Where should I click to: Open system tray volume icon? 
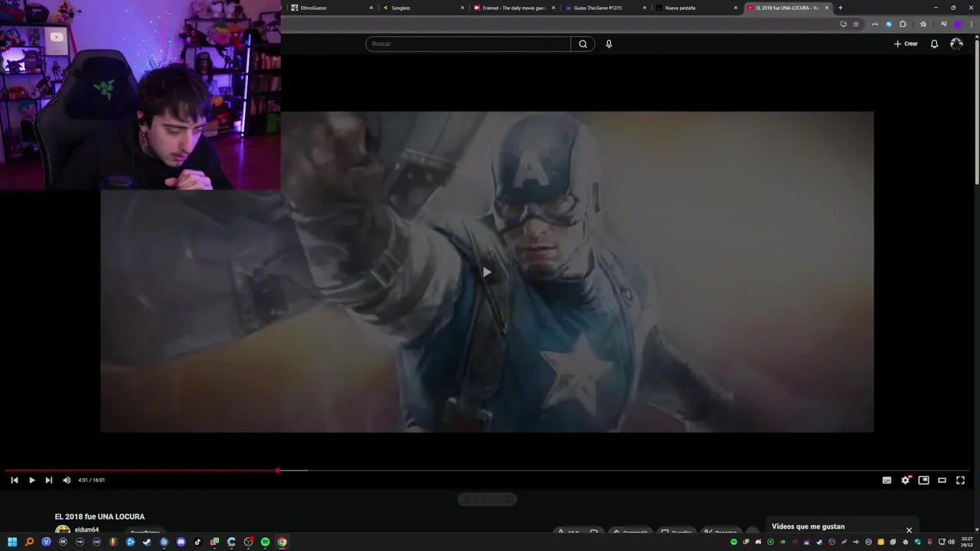tap(951, 542)
